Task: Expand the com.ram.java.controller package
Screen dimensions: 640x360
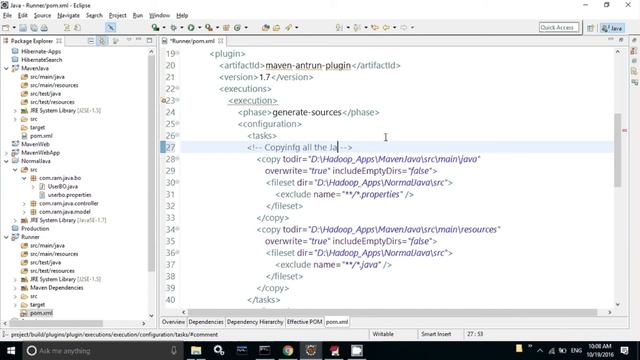Action: [24, 204]
